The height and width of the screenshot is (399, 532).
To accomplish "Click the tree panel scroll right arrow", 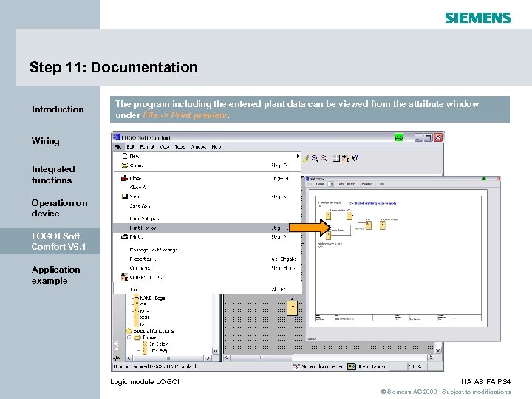I will (x=208, y=358).
